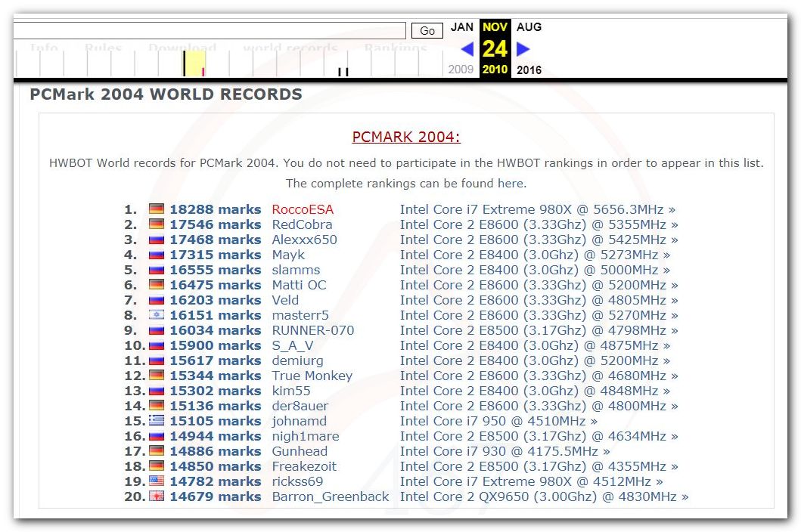Open Matti OC user profile
Viewport: 801px width, 532px height.
pyautogui.click(x=299, y=285)
